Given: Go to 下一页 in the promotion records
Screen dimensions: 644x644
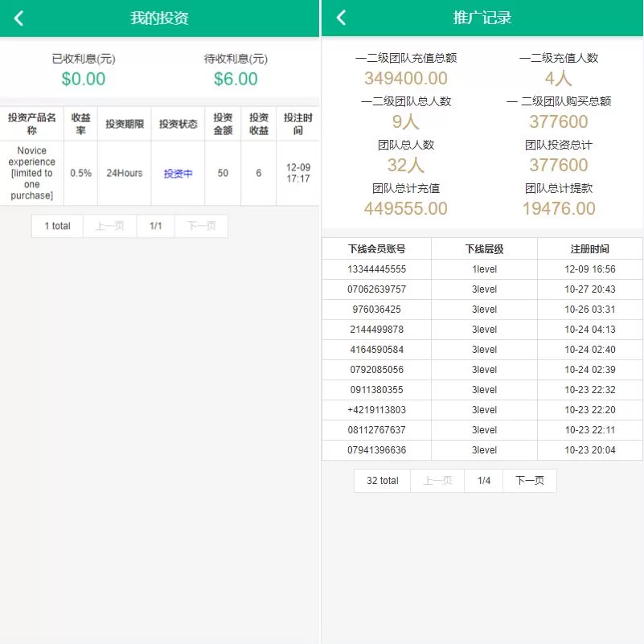Looking at the screenshot, I should [x=529, y=481].
